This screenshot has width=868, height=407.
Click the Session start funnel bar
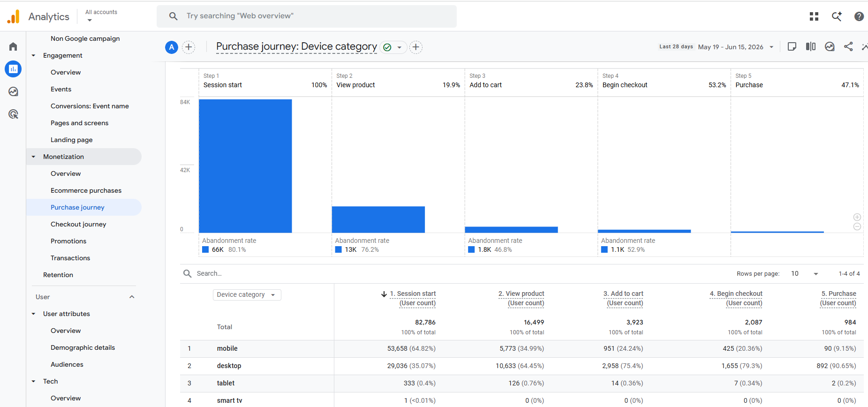click(245, 166)
